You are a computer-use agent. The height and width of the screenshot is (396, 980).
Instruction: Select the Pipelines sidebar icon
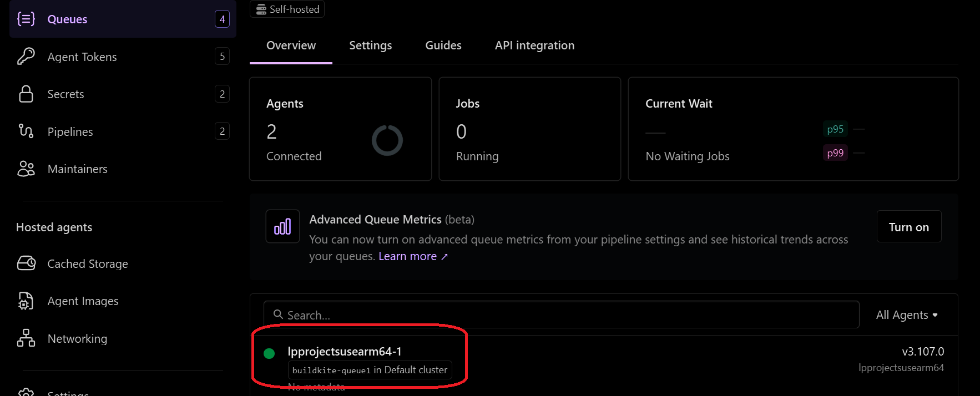coord(26,131)
